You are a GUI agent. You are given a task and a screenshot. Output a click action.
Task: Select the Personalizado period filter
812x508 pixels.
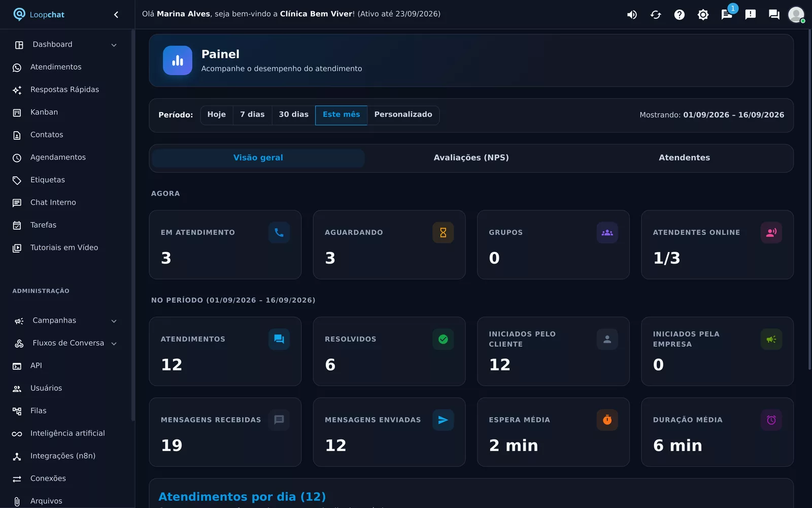click(403, 115)
